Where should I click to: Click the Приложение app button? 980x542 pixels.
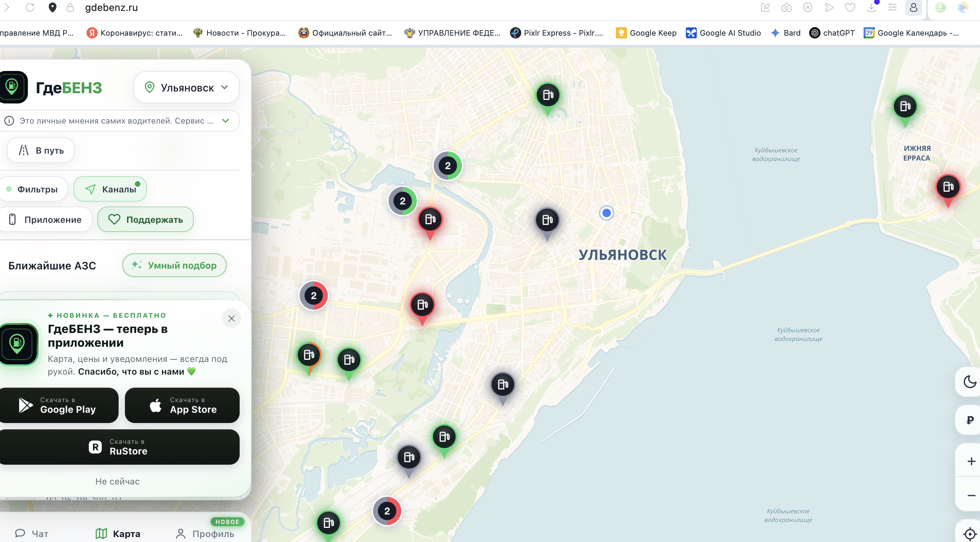coord(46,220)
